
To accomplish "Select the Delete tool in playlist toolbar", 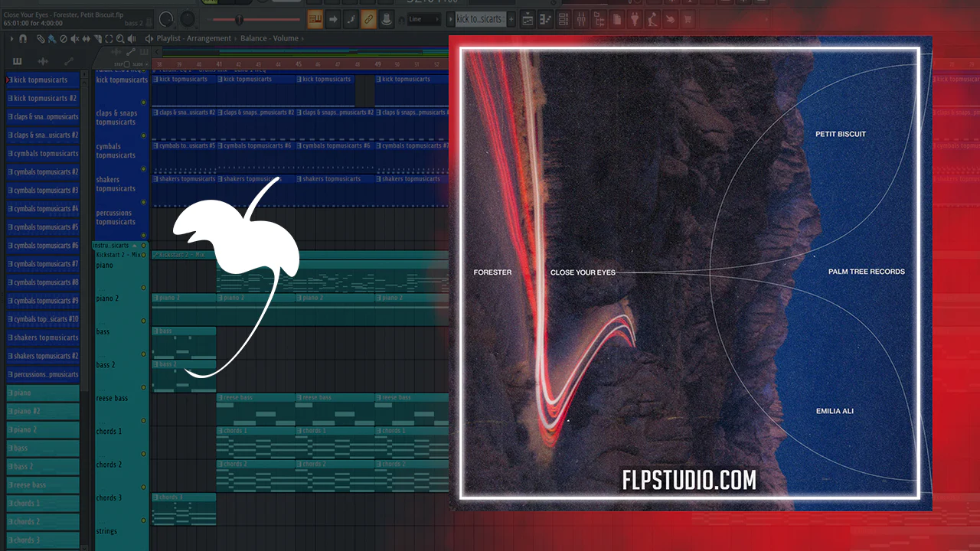I will coord(64,38).
